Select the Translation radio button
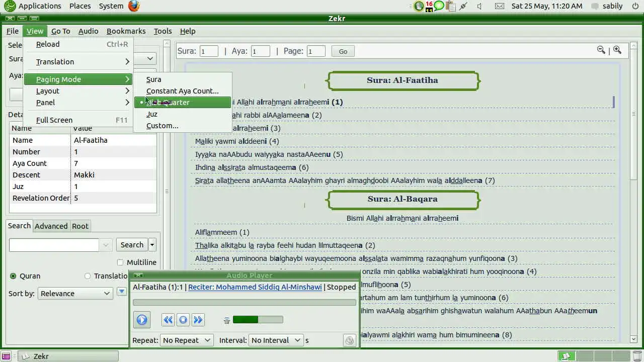 click(88, 276)
